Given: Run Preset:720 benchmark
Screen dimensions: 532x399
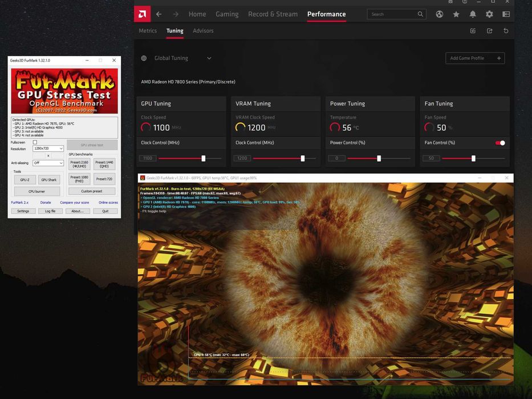Looking at the screenshot, I should [104, 179].
